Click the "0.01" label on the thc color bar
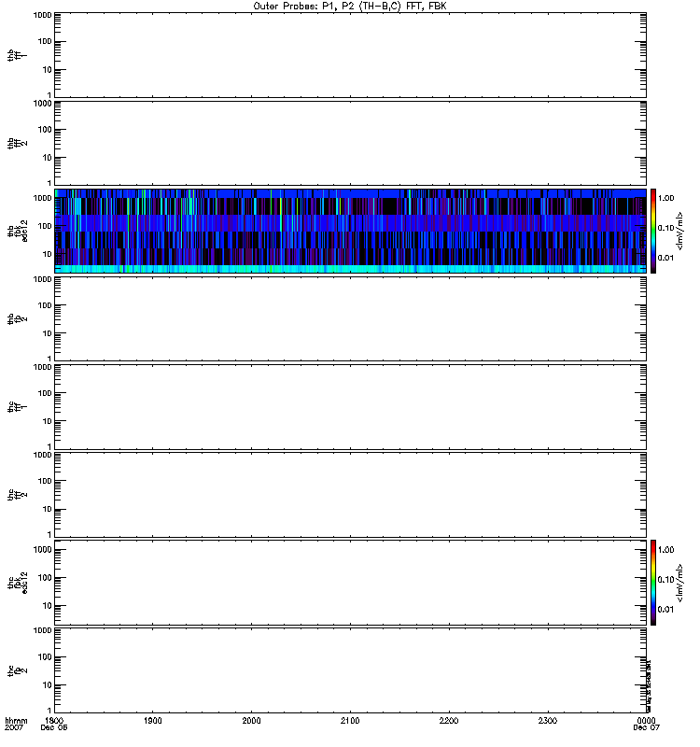 pyautogui.click(x=665, y=610)
